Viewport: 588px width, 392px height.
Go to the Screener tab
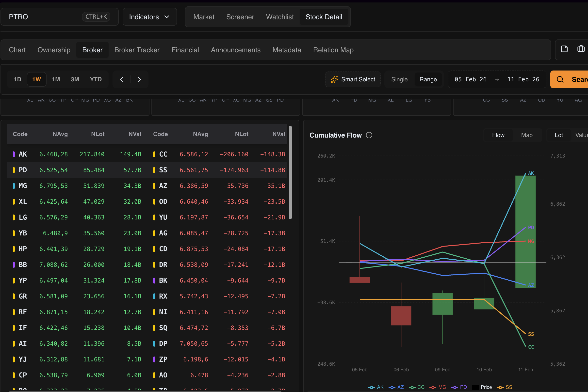240,17
